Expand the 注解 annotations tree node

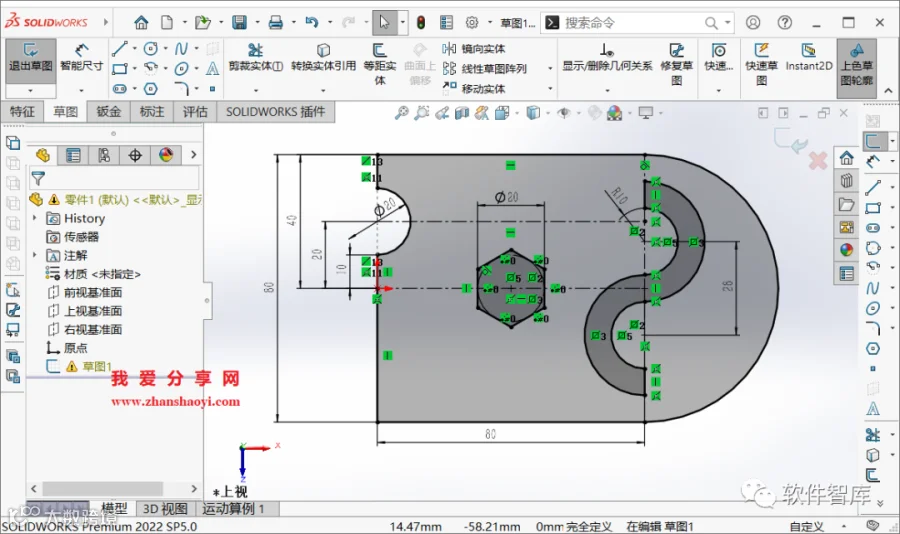34,255
